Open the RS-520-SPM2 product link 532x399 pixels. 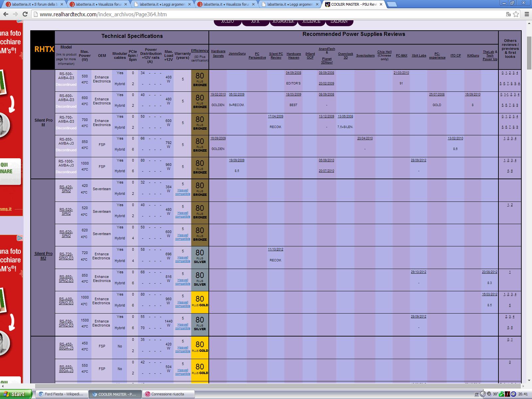(x=66, y=211)
